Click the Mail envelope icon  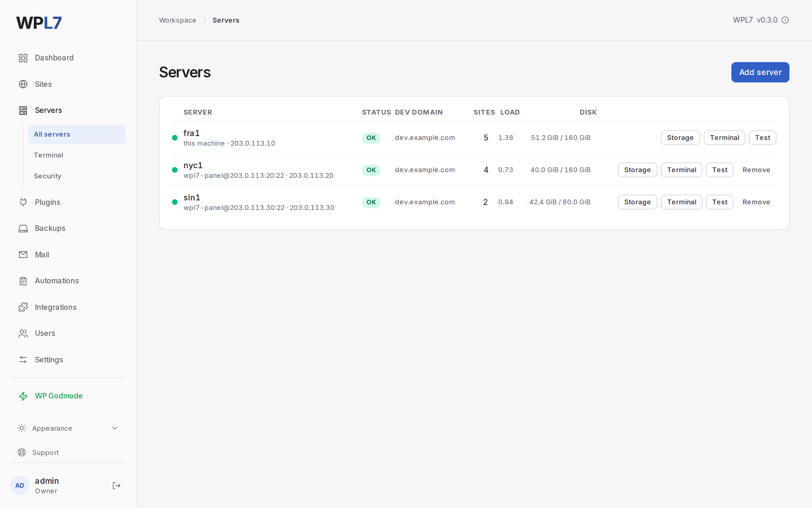pyautogui.click(x=23, y=255)
